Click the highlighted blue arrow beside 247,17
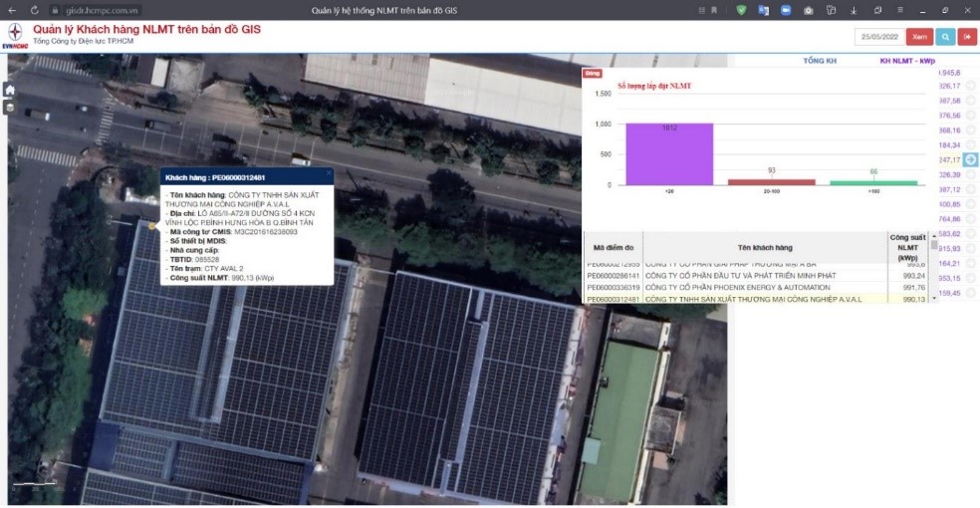 point(970,160)
